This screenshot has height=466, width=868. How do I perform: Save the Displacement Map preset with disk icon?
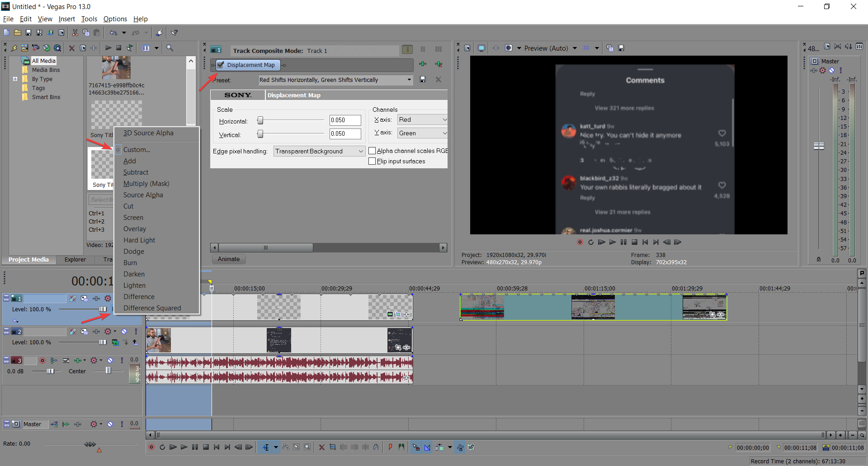[423, 80]
